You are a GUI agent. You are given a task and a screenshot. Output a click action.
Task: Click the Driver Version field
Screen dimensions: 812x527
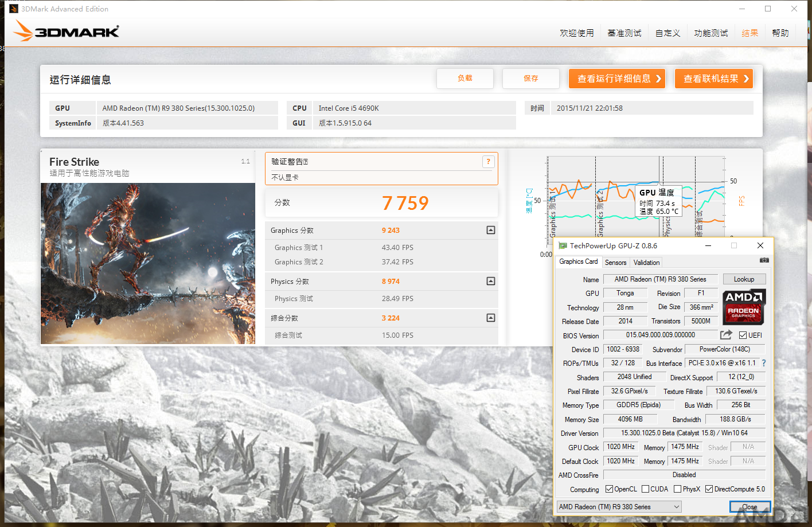pos(684,433)
